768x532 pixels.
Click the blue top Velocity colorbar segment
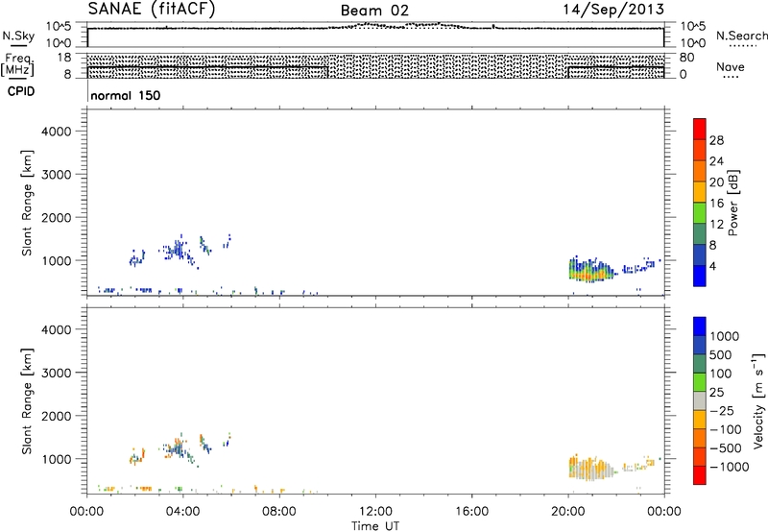pos(700,326)
